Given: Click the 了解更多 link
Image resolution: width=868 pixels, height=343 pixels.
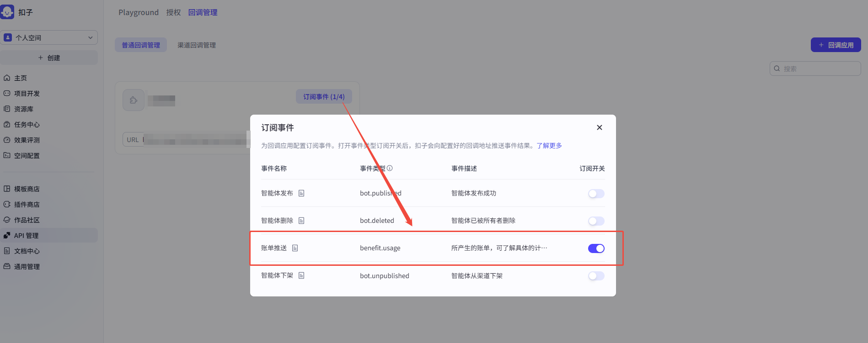Looking at the screenshot, I should point(549,146).
